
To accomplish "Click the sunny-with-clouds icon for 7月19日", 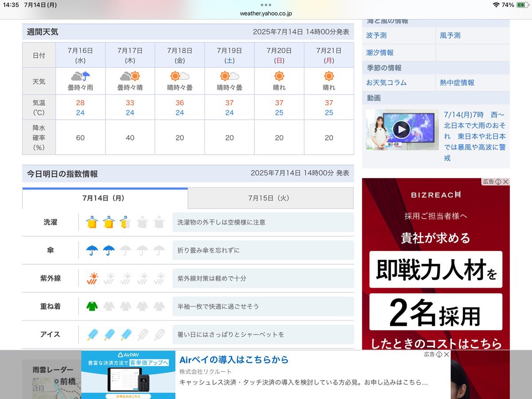I will click(x=230, y=76).
